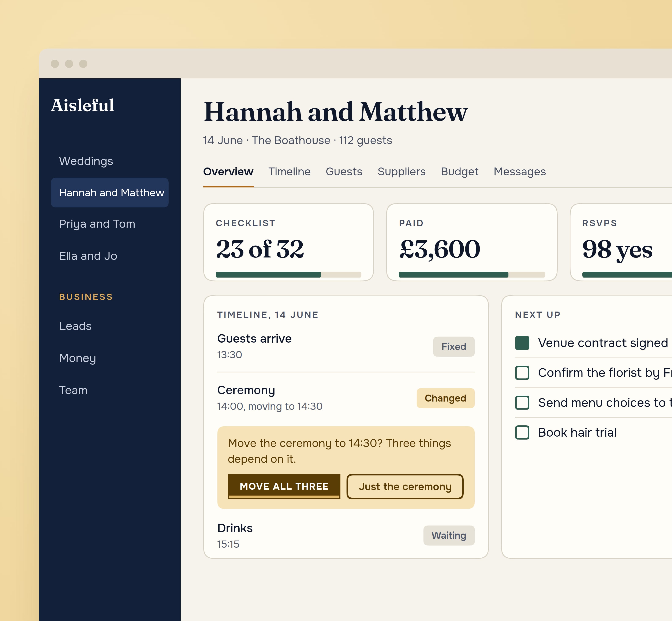Open the Paid £3,600 card
This screenshot has width=672, height=621.
coord(472,242)
